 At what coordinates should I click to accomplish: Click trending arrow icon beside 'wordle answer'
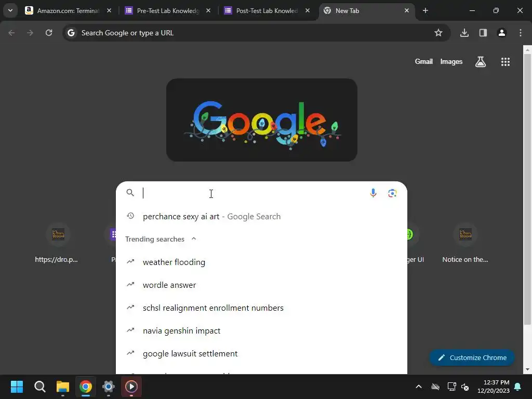(x=130, y=284)
